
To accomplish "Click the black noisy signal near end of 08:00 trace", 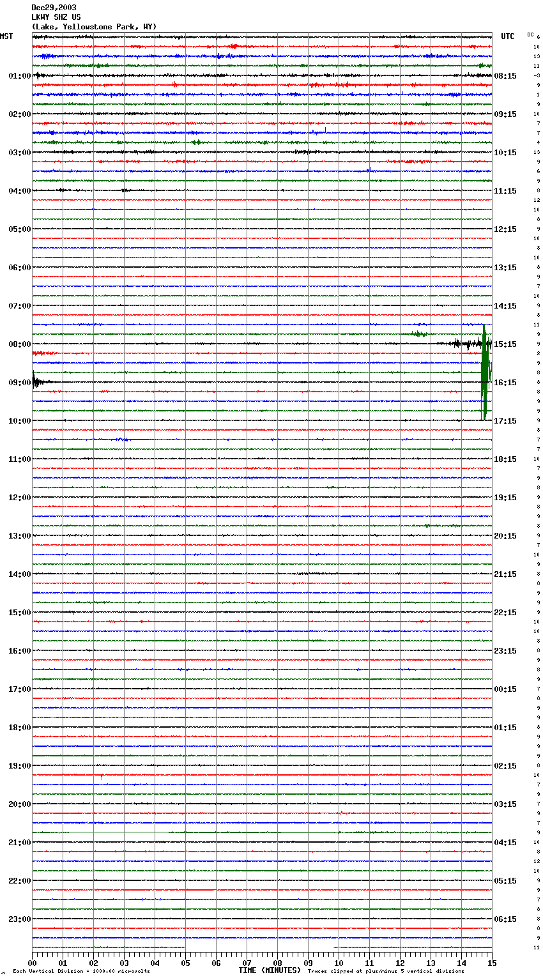I will click(x=463, y=344).
